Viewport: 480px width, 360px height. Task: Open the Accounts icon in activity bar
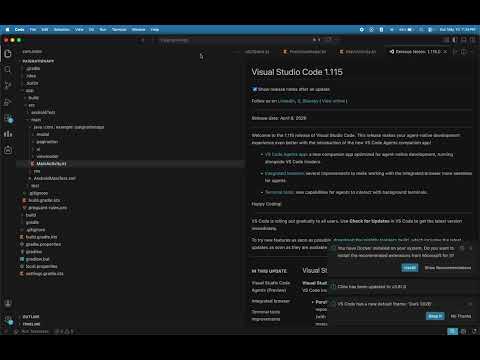click(x=8, y=303)
